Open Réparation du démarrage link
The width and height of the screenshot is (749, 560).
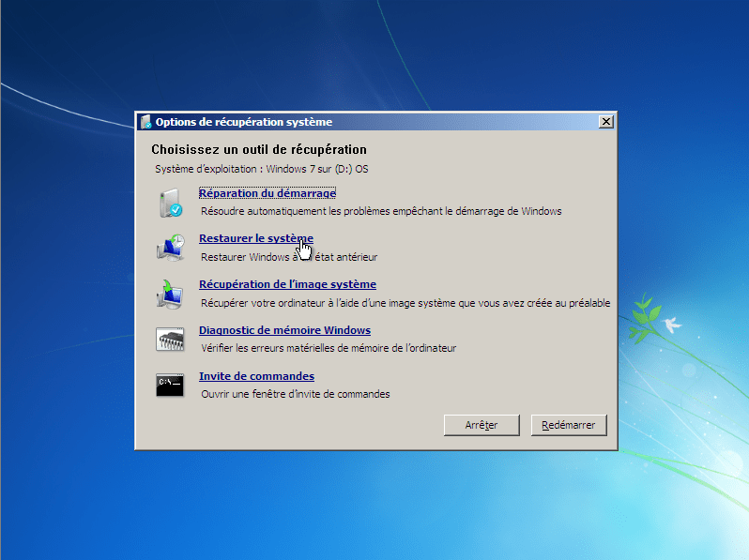click(x=267, y=193)
